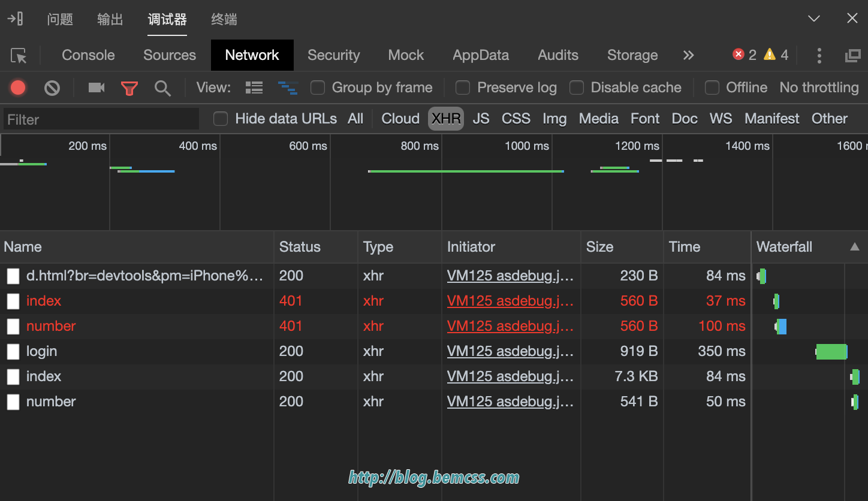Viewport: 868px width, 501px height.
Task: Select the Network tab
Action: click(252, 55)
